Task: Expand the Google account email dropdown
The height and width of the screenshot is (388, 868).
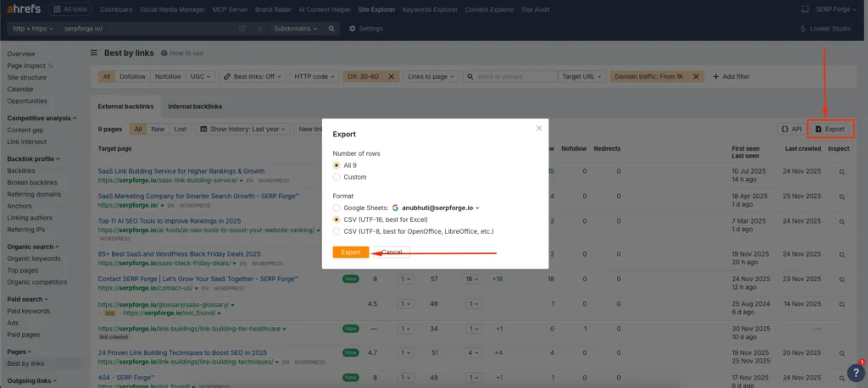Action: 478,208
